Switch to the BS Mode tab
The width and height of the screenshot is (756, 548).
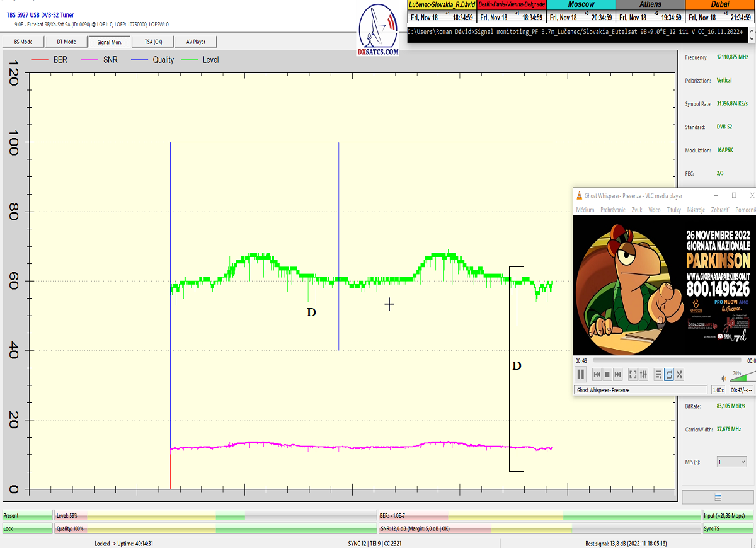pos(24,42)
